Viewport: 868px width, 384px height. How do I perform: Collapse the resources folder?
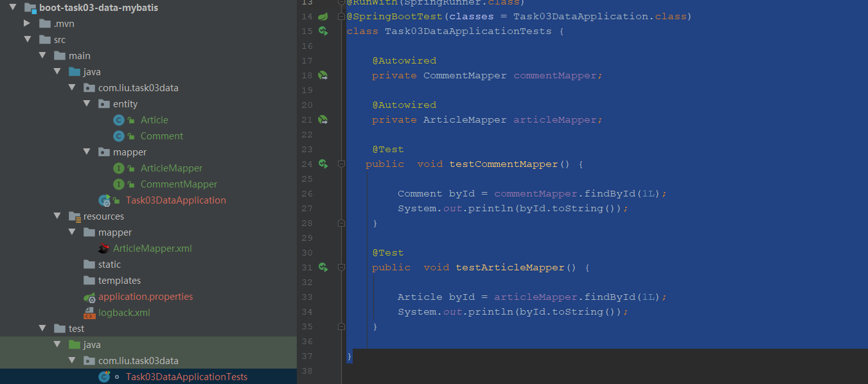pos(57,216)
